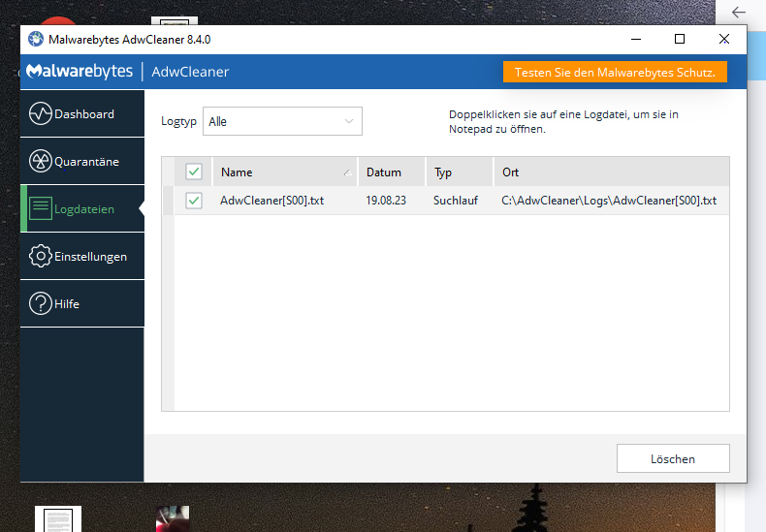Sort the table by Datum column
766x532 pixels.
392,172
